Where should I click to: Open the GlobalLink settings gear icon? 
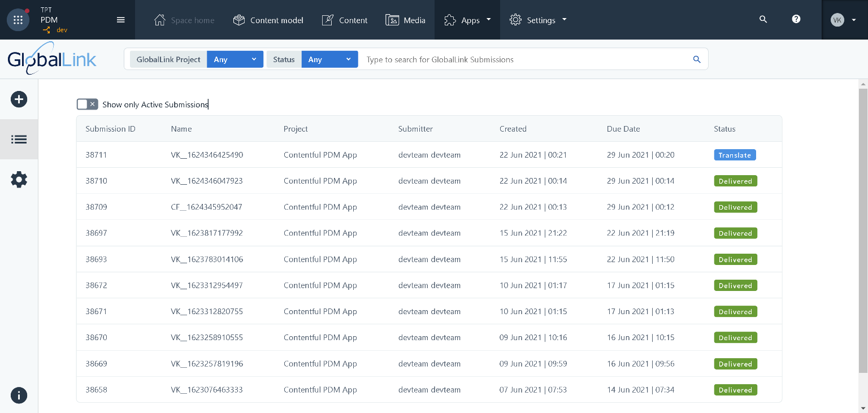pos(19,180)
